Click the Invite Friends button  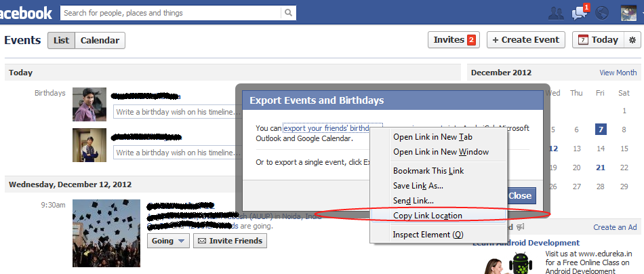(x=230, y=241)
